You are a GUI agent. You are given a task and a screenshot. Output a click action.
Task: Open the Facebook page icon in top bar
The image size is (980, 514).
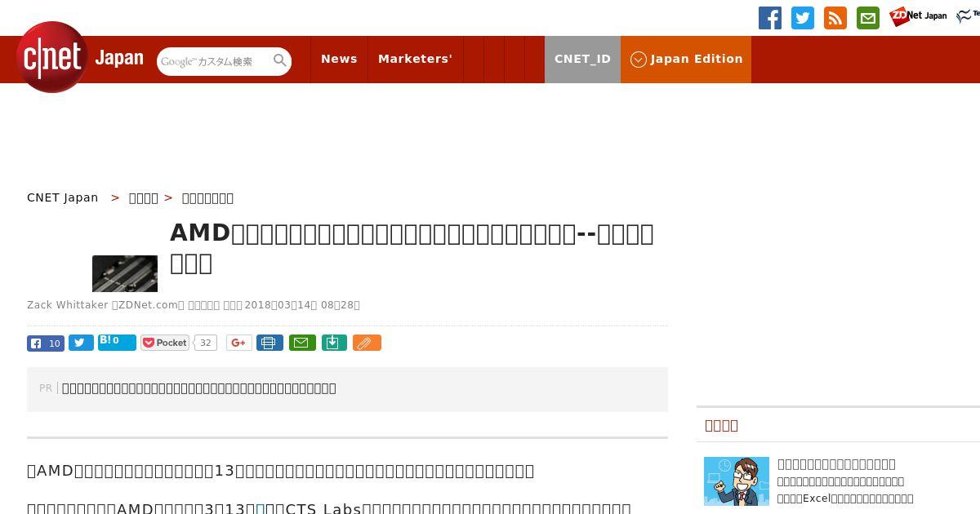pos(770,18)
